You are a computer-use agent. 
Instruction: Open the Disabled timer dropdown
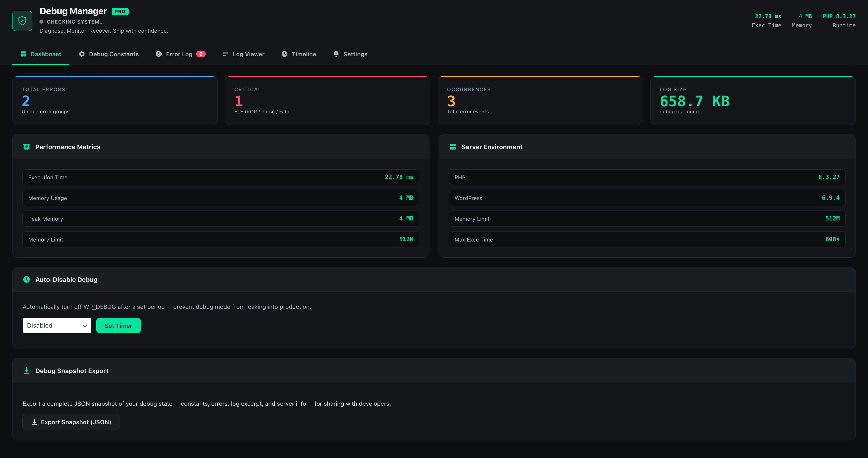(x=57, y=326)
